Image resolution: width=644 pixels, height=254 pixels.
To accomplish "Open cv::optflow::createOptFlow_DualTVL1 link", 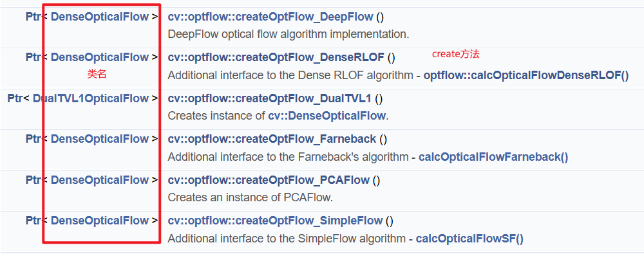I will [269, 98].
